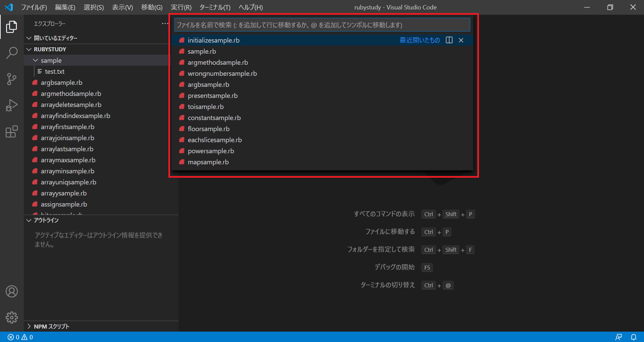Select sample.rb in quick open list
The height and width of the screenshot is (342, 644).
pyautogui.click(x=322, y=51)
